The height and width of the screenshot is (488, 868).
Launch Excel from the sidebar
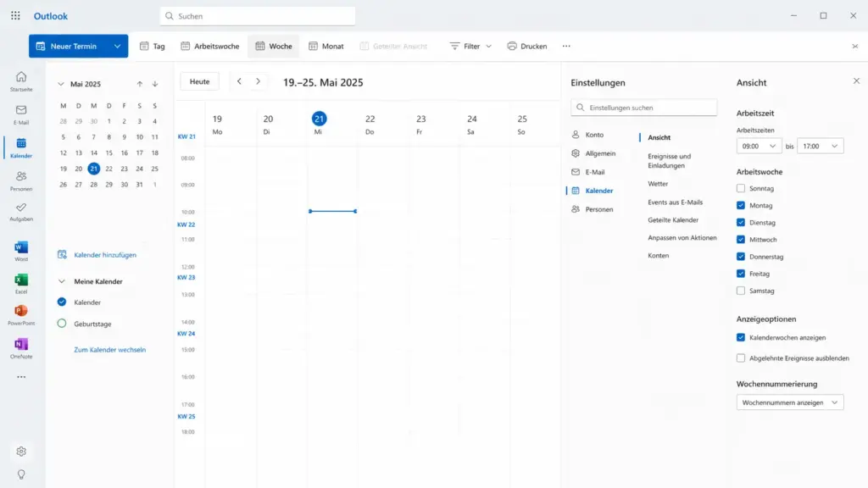pos(21,283)
